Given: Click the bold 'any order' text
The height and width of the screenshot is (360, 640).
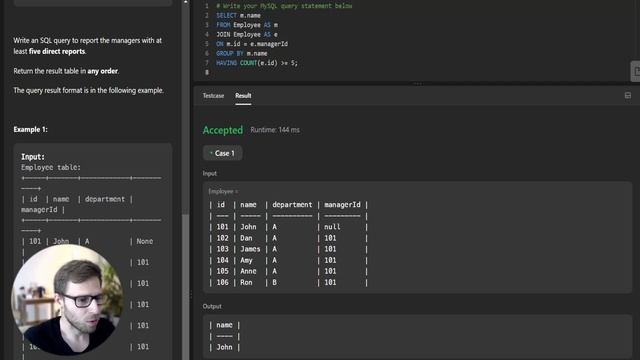Looking at the screenshot, I should pyautogui.click(x=102, y=71).
